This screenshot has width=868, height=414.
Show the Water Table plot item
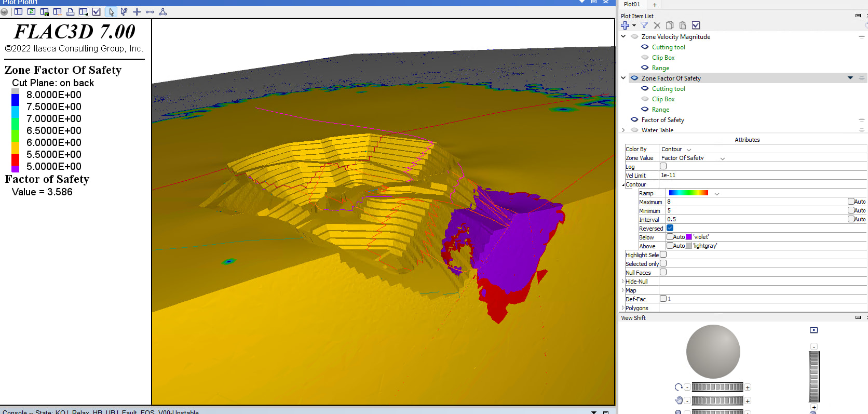point(634,130)
